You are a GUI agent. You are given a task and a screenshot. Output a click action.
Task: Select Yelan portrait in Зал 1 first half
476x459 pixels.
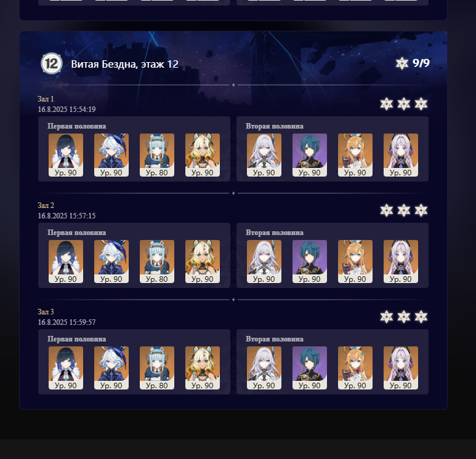pyautogui.click(x=66, y=155)
